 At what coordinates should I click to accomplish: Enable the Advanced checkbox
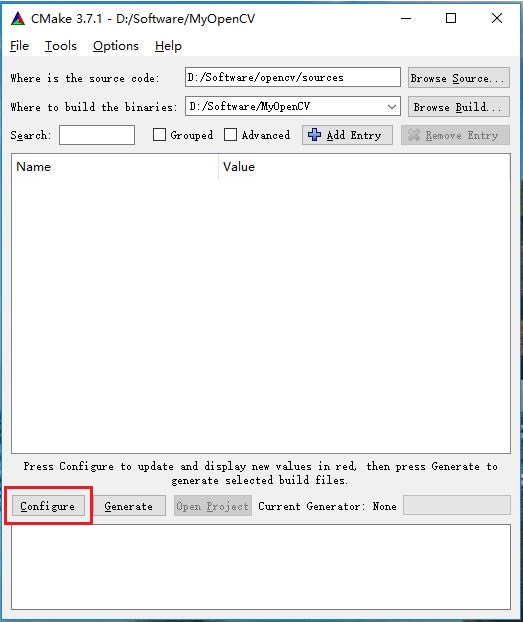pyautogui.click(x=231, y=135)
